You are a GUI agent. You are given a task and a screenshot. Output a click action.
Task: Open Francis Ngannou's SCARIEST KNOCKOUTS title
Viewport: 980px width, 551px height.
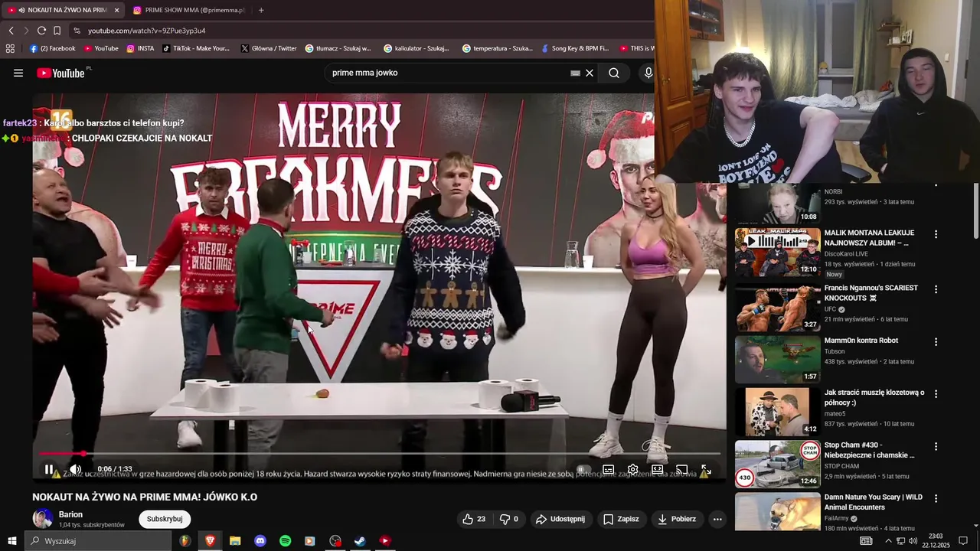871,293
